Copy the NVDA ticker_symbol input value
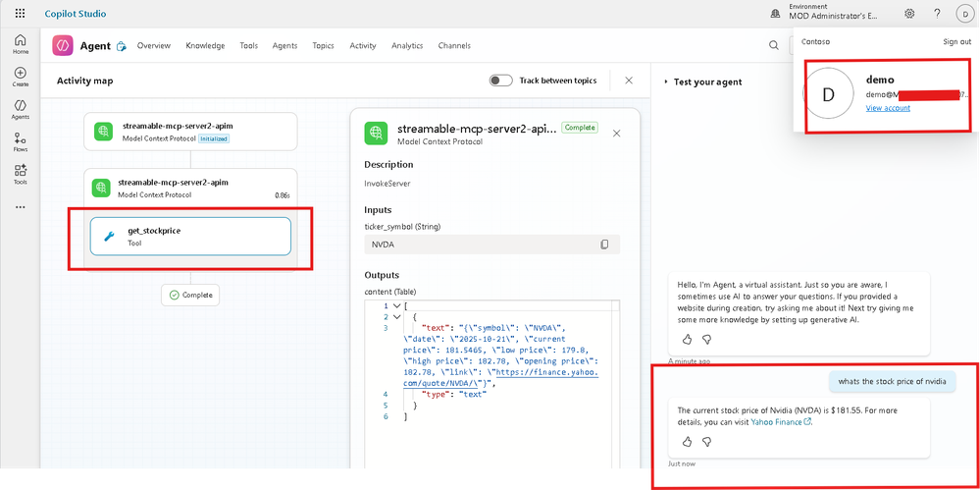 click(604, 245)
